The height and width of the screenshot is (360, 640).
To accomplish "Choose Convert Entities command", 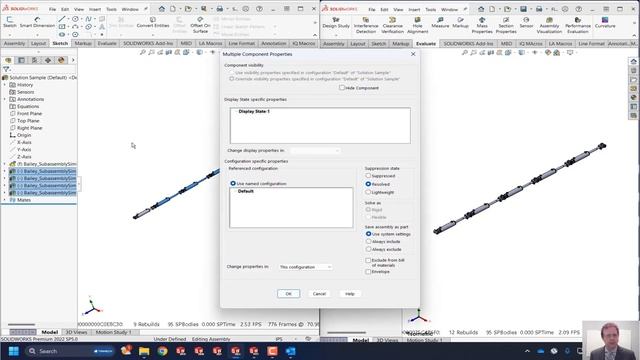I will pyautogui.click(x=153, y=22).
